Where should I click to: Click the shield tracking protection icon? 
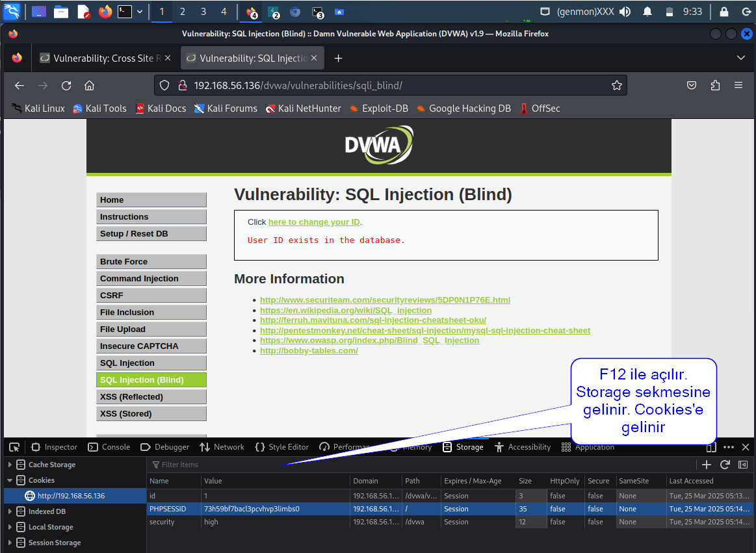click(164, 85)
